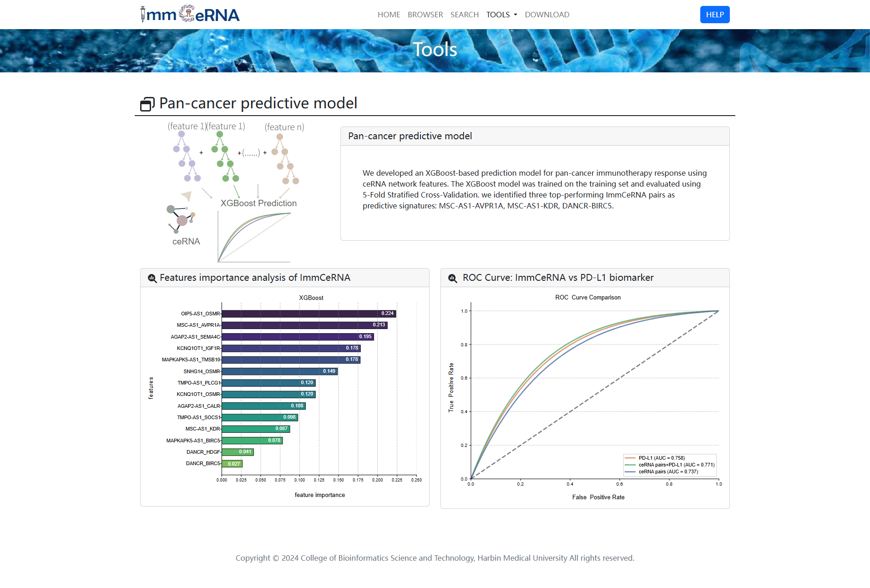This screenshot has width=870, height=588.
Task: Open the BROWSER page
Action: click(425, 15)
